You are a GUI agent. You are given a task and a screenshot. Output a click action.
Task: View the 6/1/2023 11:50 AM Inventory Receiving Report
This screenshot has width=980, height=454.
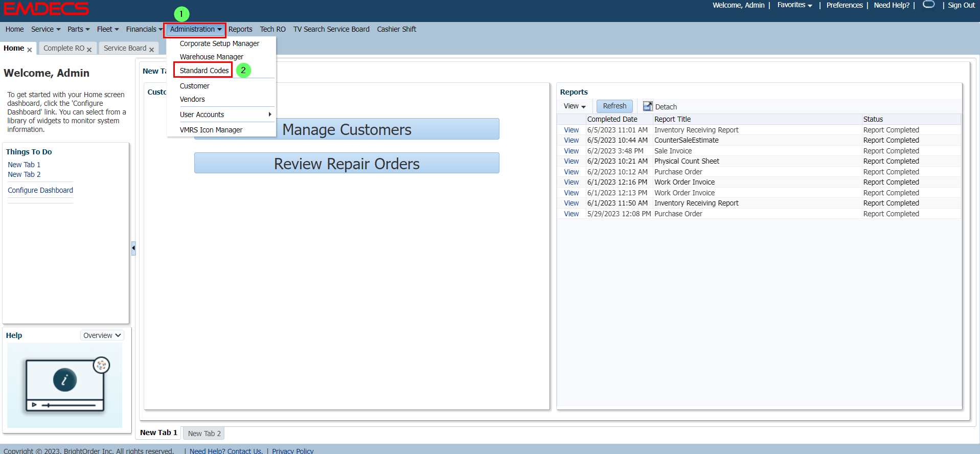click(x=571, y=203)
